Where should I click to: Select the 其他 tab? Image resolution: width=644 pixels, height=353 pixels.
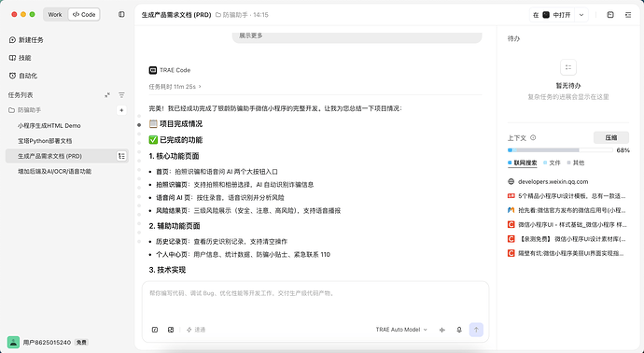pos(576,162)
